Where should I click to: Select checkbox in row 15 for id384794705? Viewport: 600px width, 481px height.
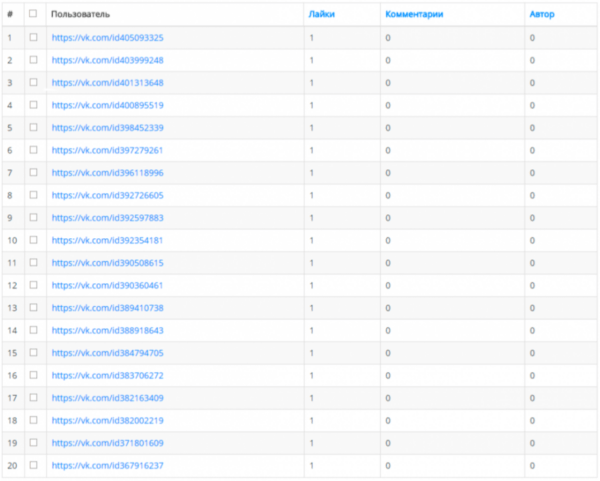coord(33,353)
